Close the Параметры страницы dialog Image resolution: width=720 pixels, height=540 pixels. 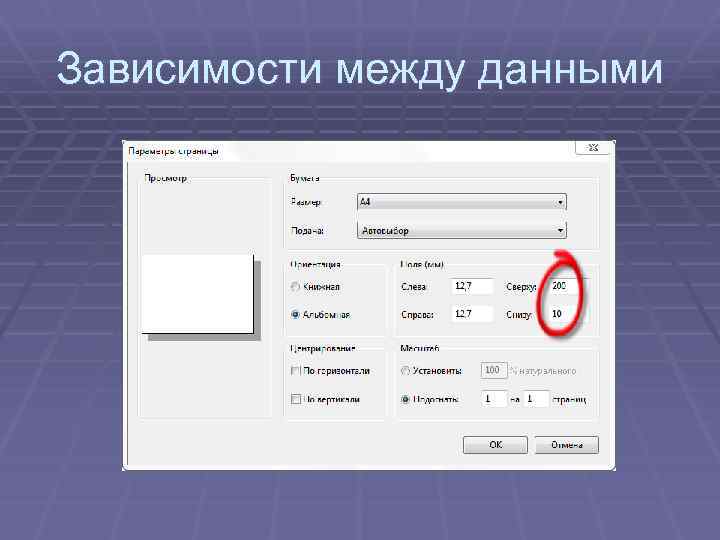click(593, 147)
